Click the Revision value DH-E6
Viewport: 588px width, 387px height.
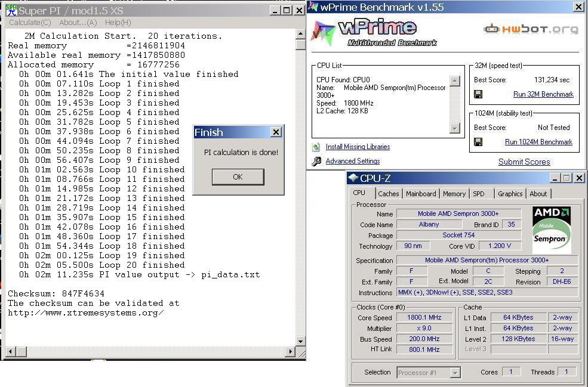pyautogui.click(x=562, y=281)
